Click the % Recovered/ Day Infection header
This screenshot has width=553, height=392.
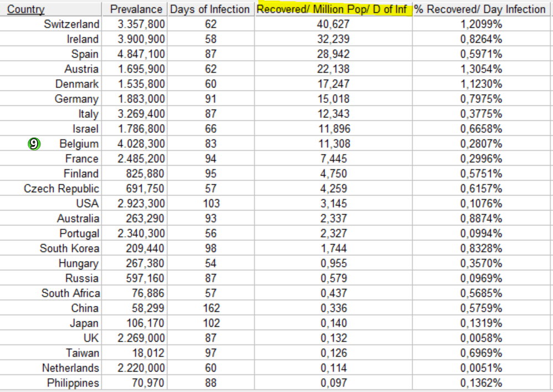(x=480, y=9)
